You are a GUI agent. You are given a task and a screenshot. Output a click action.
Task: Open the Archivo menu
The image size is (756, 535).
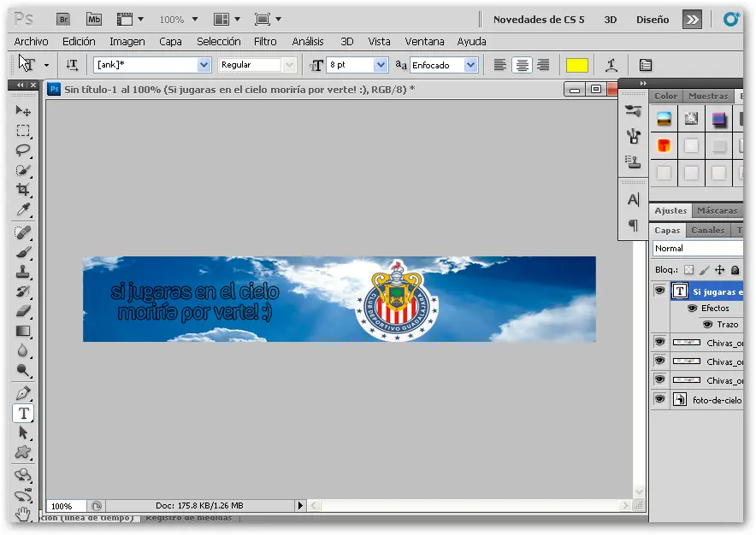coord(32,42)
